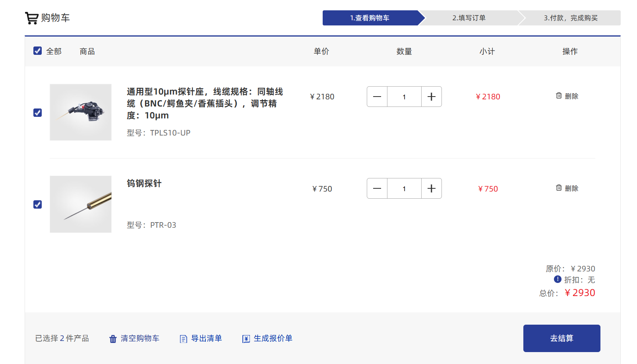This screenshot has height=364, width=637.
Task: Click trash icon to delete TPLS10-UP probe holder
Action: [x=559, y=96]
